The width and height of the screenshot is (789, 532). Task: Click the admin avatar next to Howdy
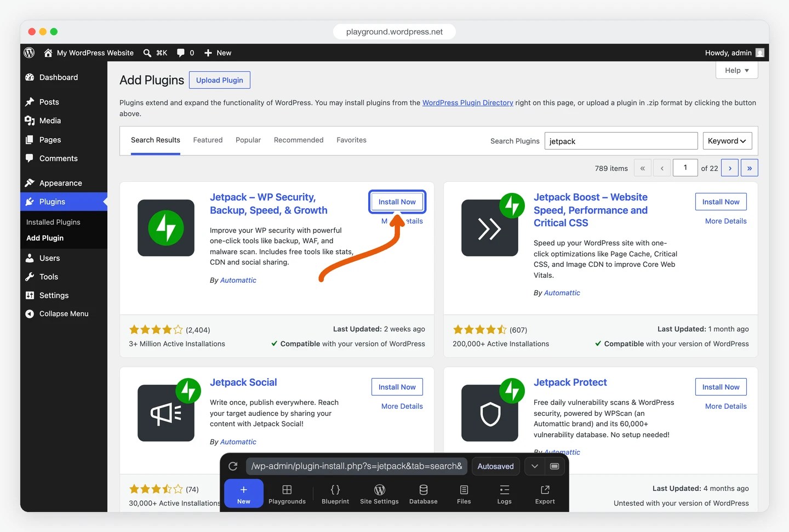[x=759, y=53]
